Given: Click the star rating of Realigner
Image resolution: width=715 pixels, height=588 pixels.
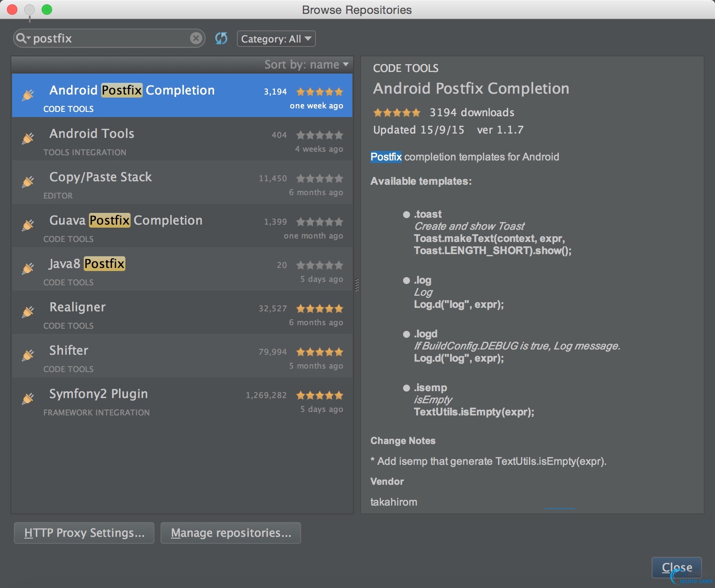Looking at the screenshot, I should pyautogui.click(x=320, y=309).
